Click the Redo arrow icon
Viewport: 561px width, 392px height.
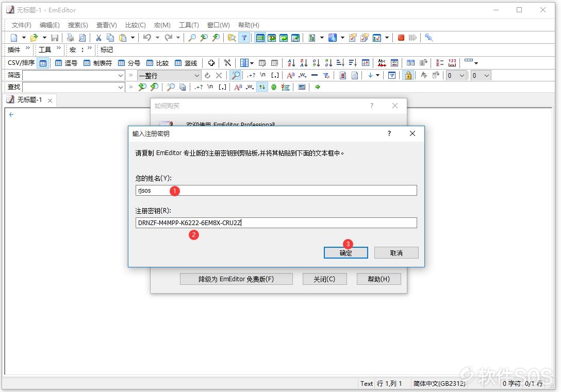(x=168, y=38)
